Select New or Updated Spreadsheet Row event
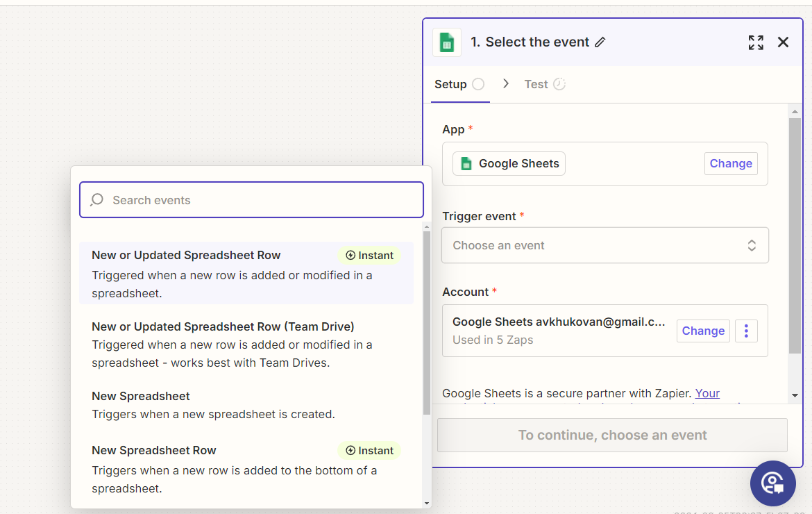Image resolution: width=812 pixels, height=514 pixels. coord(246,273)
